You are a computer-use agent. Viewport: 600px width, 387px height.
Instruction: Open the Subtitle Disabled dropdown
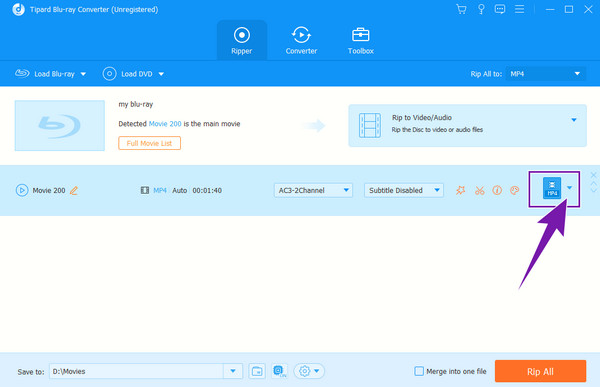pyautogui.click(x=404, y=190)
